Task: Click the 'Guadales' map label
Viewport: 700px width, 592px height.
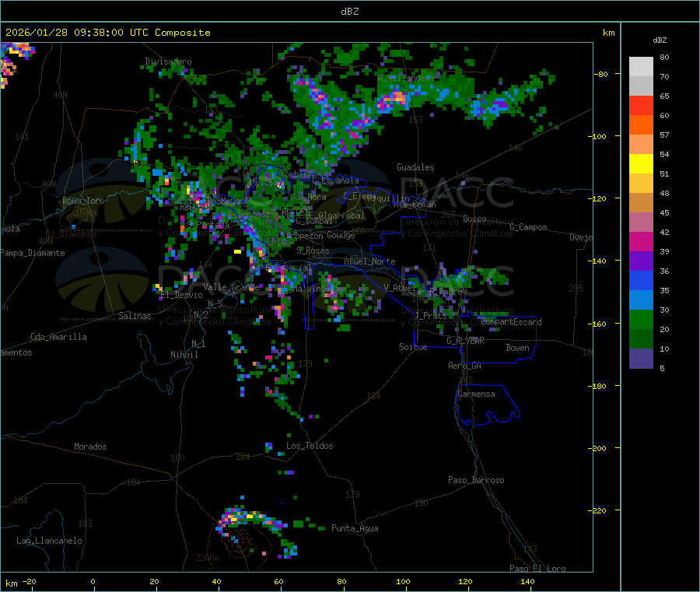Action: pos(415,167)
